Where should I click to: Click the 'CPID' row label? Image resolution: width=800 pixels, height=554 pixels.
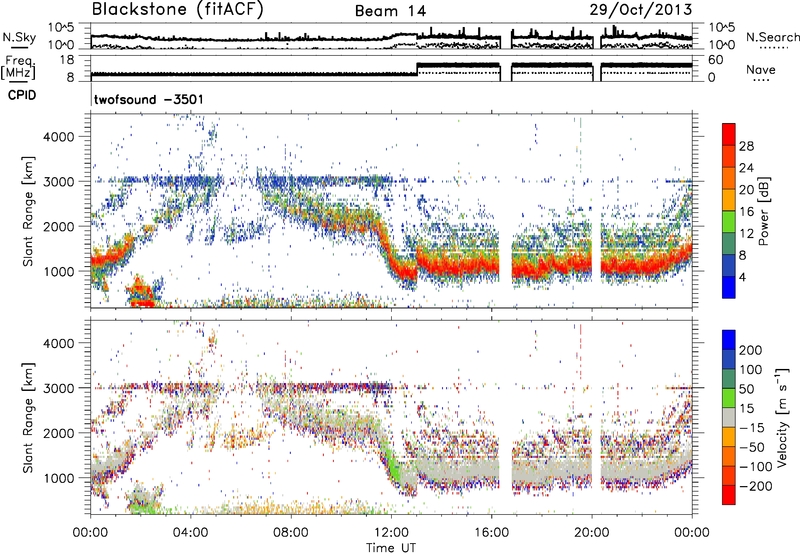click(22, 95)
